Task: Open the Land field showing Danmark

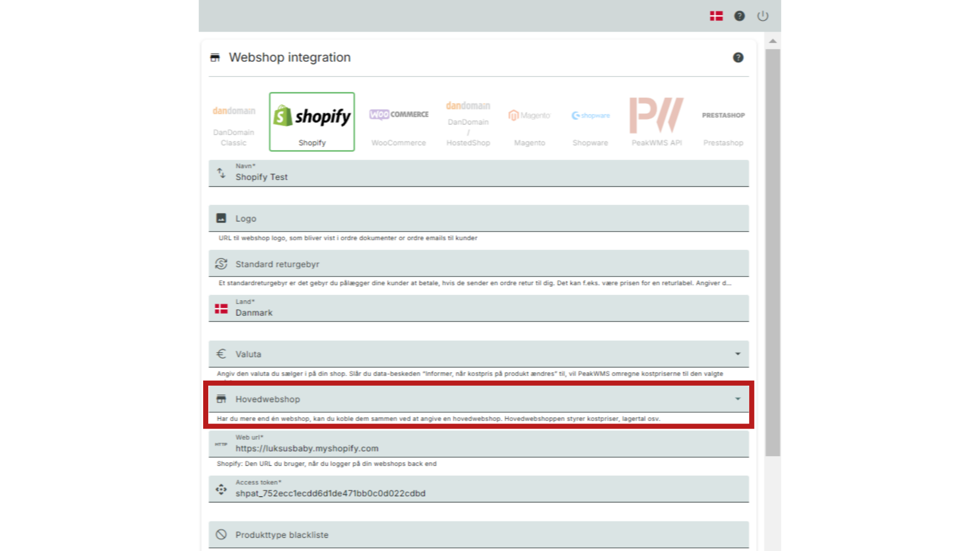Action: (x=479, y=308)
